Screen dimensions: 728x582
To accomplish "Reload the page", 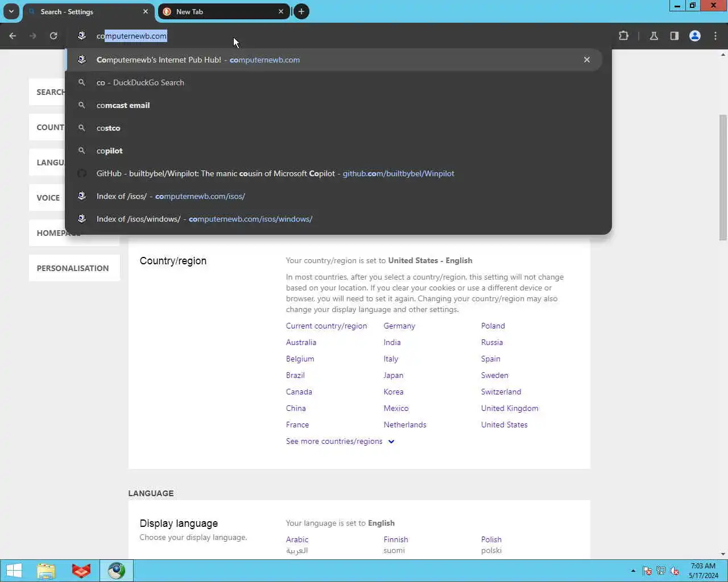I will coord(53,36).
